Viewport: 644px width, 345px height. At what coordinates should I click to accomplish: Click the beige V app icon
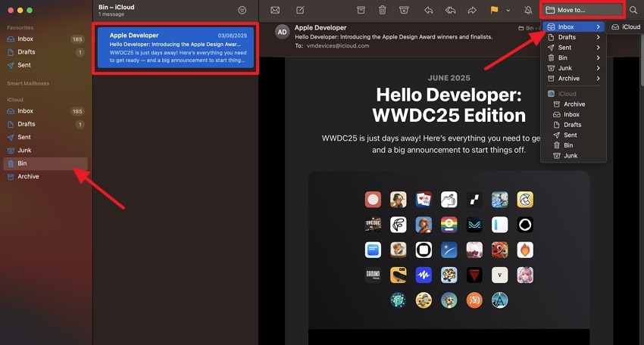[x=499, y=275]
